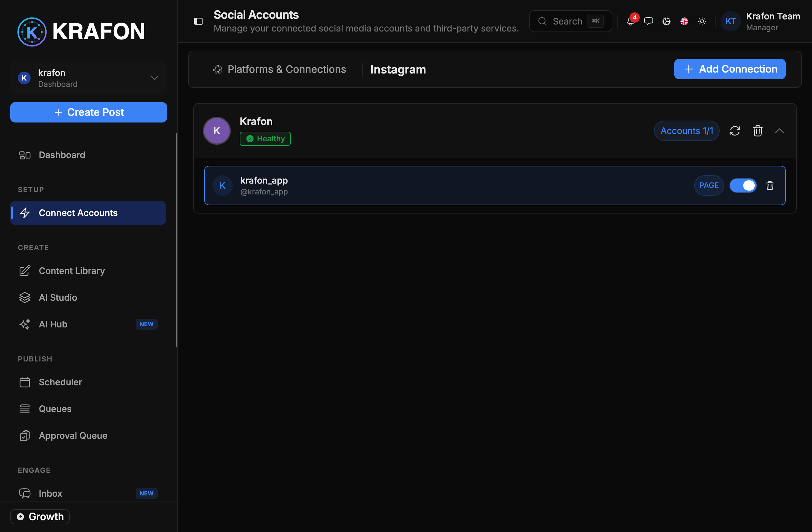Refresh the Krafon connection
This screenshot has height=532, width=812.
[x=735, y=131]
